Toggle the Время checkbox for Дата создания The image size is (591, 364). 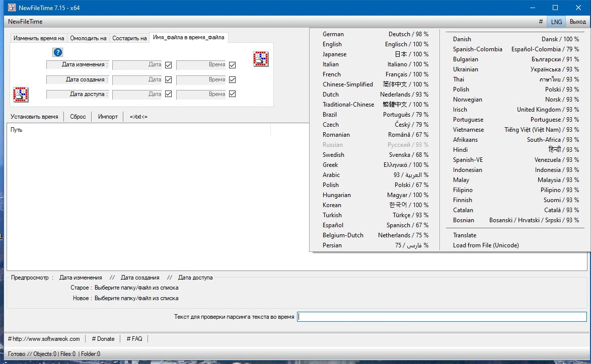[x=233, y=80]
